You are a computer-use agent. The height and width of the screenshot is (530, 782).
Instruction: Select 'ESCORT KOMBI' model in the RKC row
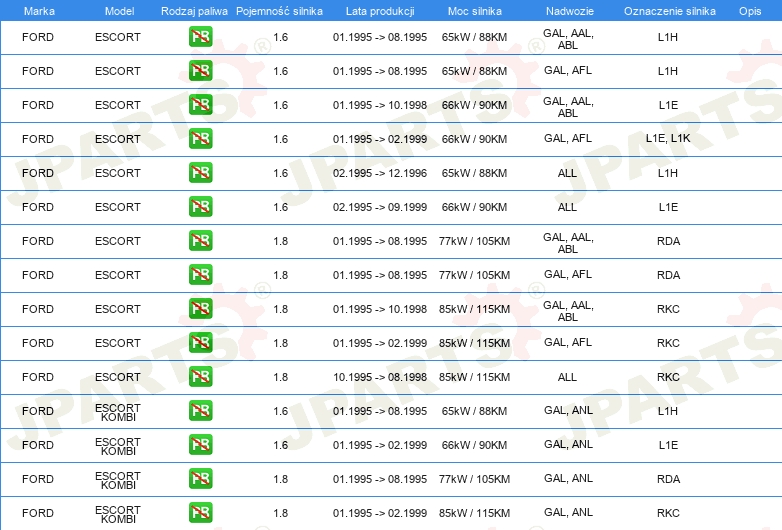click(x=118, y=514)
